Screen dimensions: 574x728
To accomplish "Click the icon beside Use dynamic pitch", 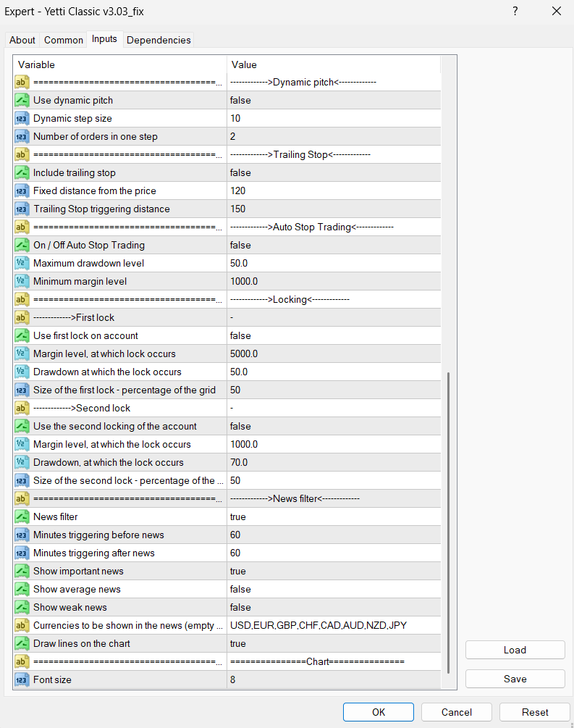I will 22,100.
